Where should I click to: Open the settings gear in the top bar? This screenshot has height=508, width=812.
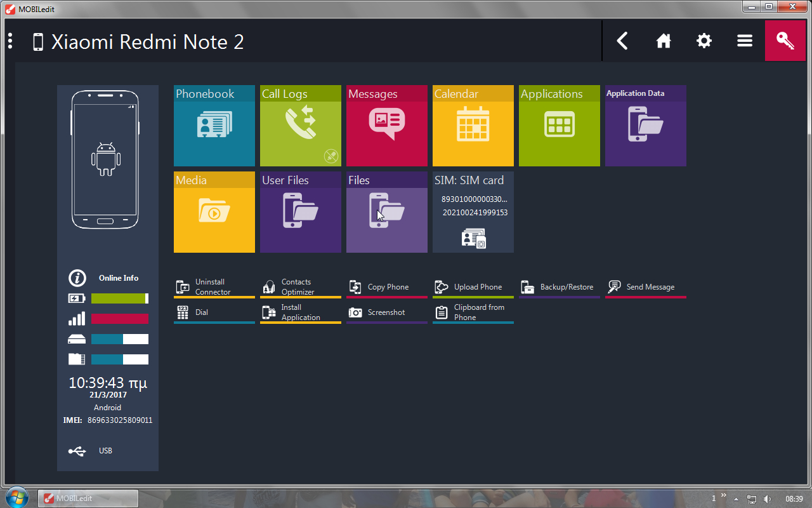tap(704, 41)
